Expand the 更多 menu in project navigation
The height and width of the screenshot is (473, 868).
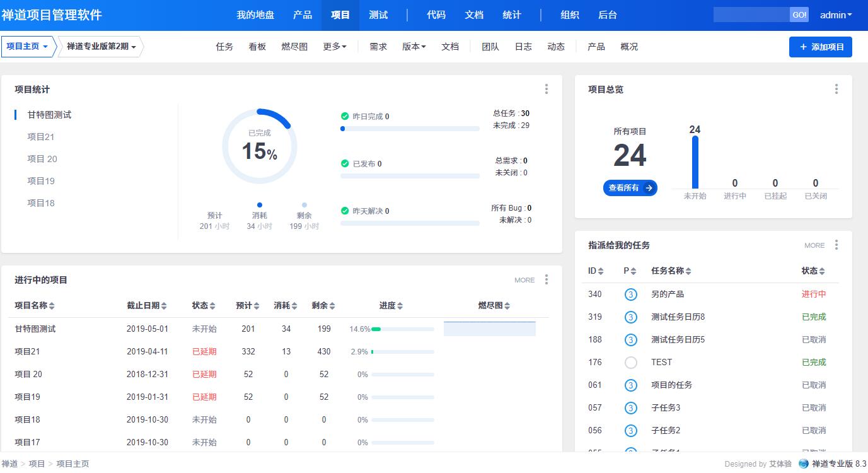pyautogui.click(x=335, y=47)
